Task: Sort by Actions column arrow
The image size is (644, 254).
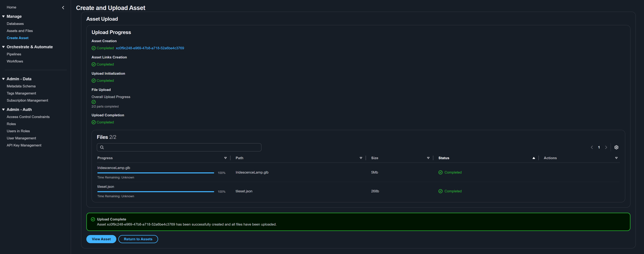Action: (616, 158)
